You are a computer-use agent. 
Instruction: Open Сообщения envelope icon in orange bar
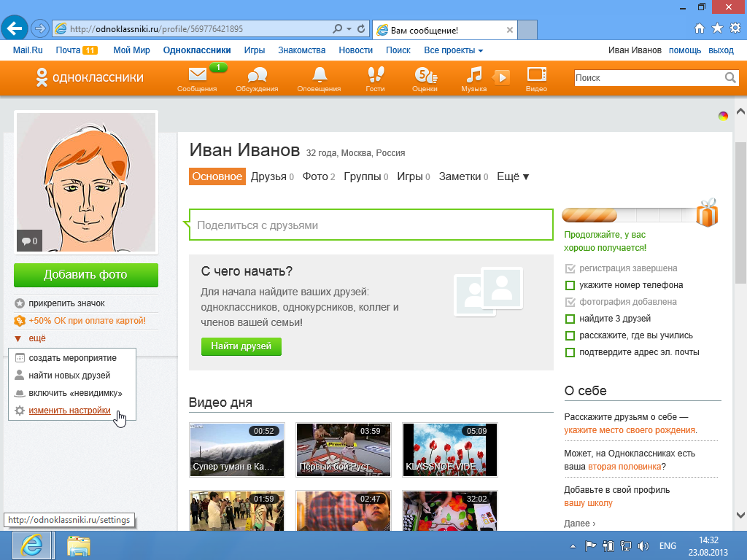coord(197,75)
